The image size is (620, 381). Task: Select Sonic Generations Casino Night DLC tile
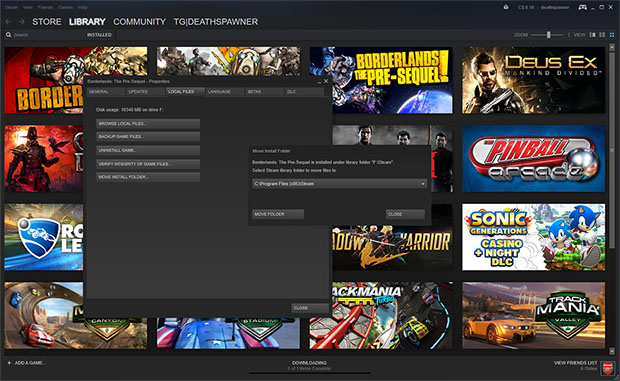pos(533,237)
